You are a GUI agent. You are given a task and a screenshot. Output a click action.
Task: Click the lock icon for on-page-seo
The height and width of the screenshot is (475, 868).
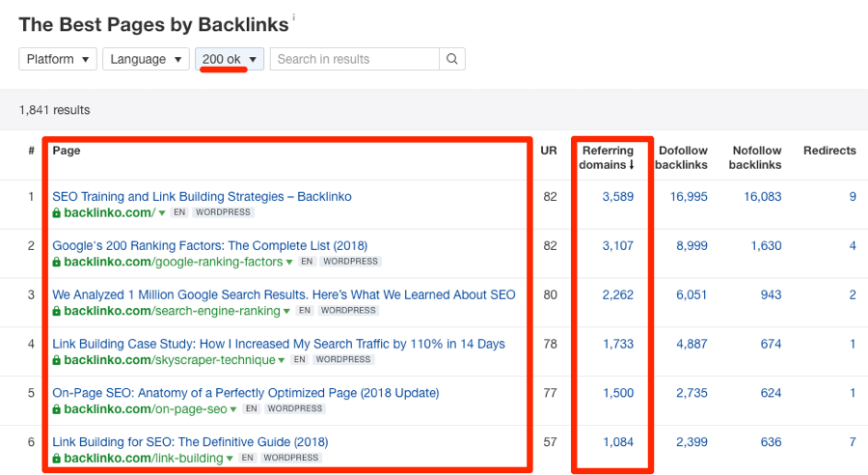coord(57,409)
